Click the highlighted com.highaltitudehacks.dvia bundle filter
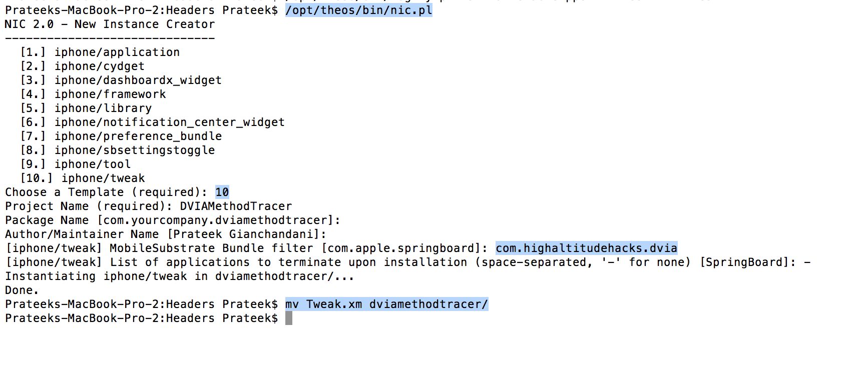The width and height of the screenshot is (868, 392). [586, 248]
